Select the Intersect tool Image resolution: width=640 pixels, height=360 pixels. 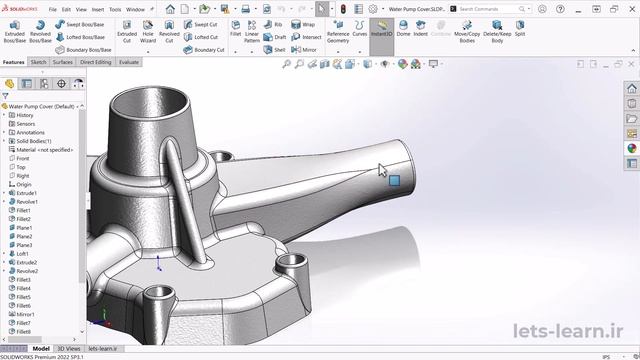point(306,37)
